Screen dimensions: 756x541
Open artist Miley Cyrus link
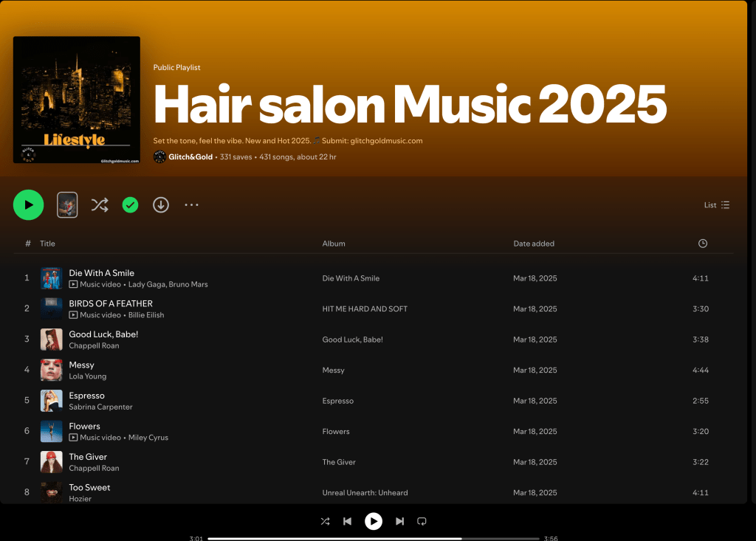[x=148, y=438]
